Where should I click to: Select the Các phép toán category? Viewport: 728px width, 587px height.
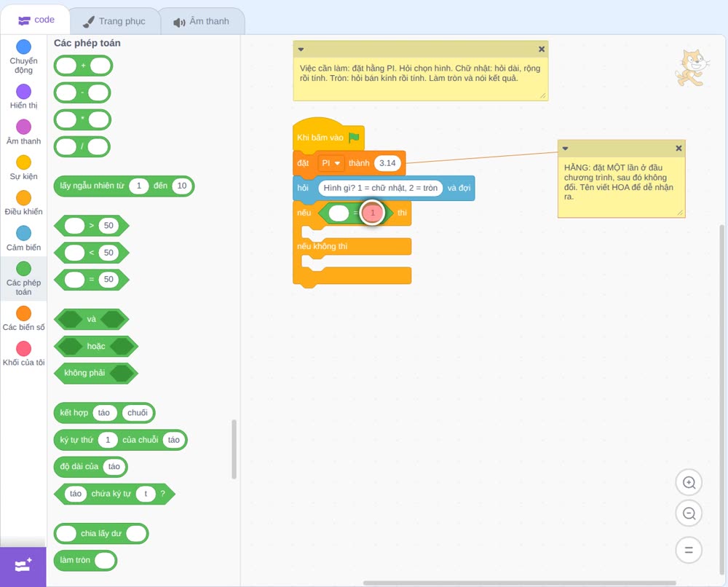[24, 279]
